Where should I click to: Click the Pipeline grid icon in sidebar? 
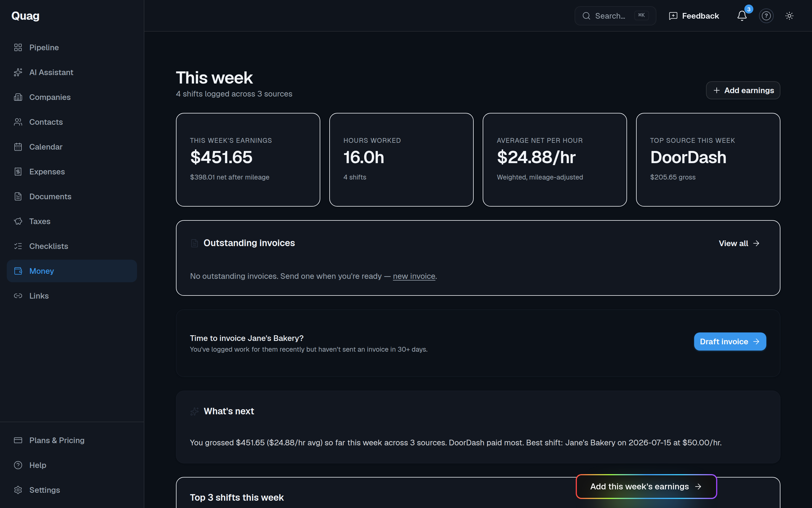[18, 47]
